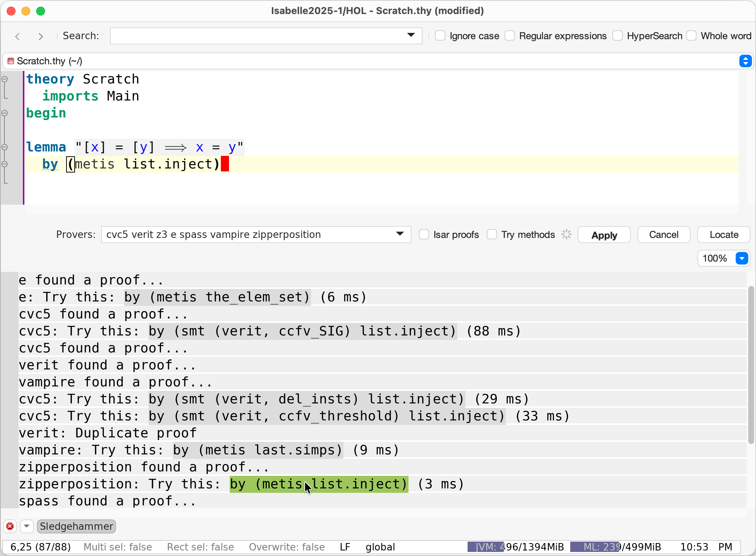The width and height of the screenshot is (756, 556).
Task: Toggle the Isar proofs checkbox
Action: coord(424,235)
